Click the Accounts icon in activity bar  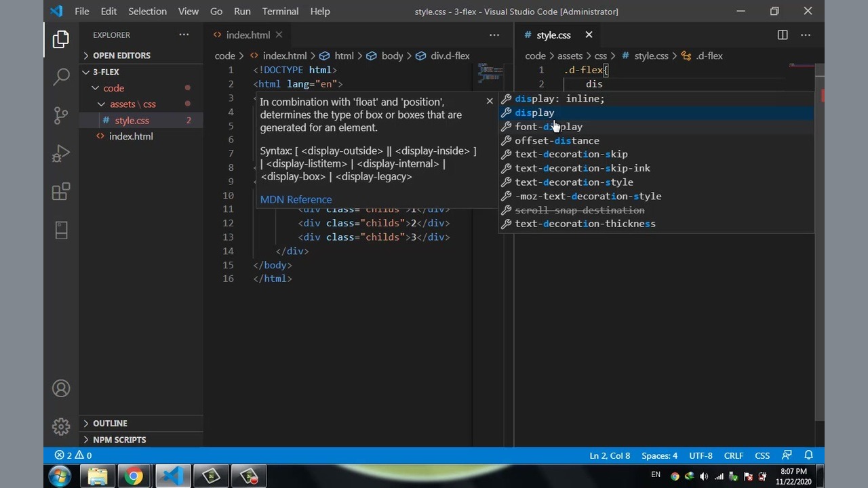pos(61,388)
